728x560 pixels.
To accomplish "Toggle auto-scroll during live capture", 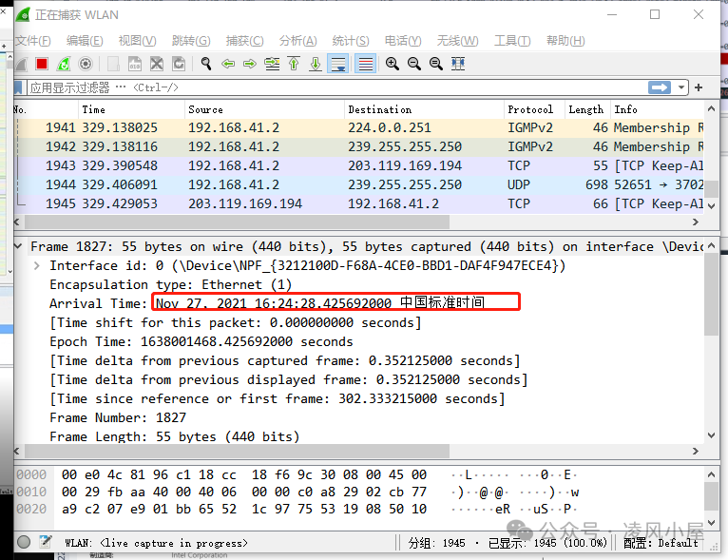I will point(338,64).
